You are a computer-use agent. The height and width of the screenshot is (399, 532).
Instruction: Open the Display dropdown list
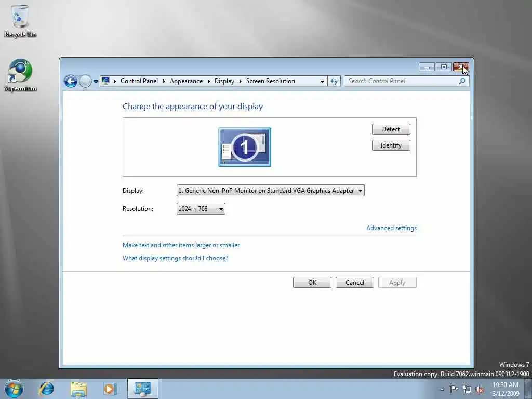270,191
